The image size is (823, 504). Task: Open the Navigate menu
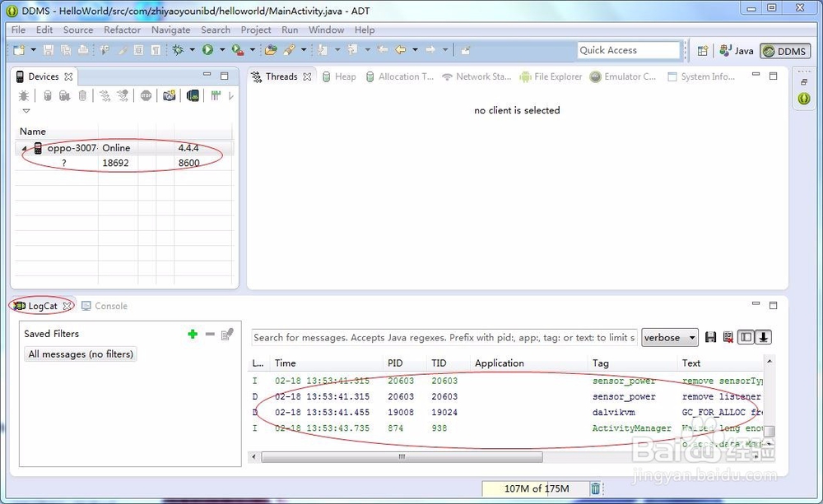coord(170,30)
